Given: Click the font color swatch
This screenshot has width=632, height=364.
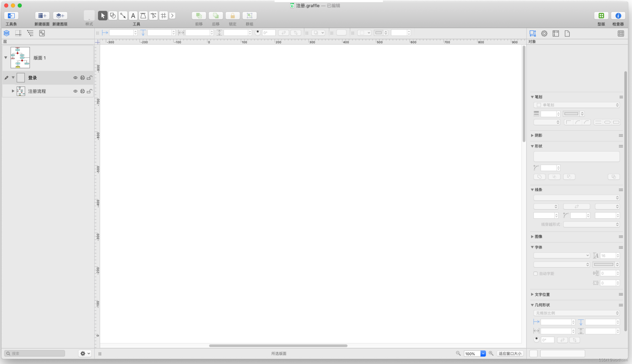Looking at the screenshot, I should [604, 264].
